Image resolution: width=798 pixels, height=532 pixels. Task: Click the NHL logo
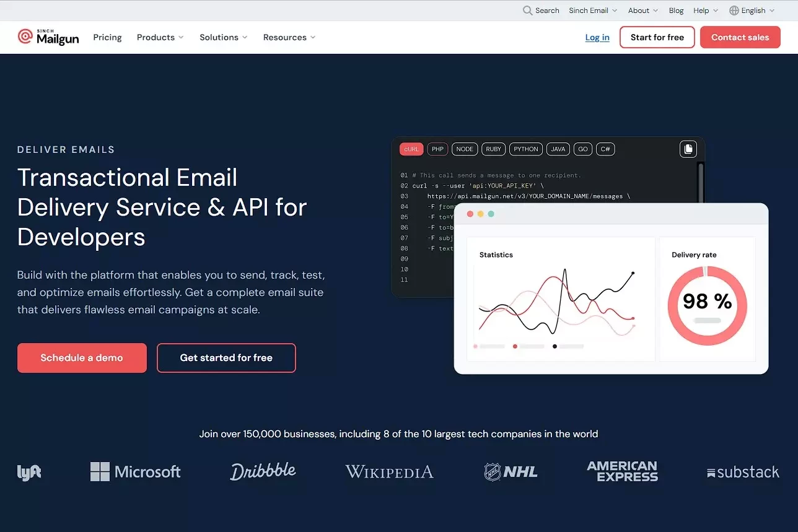tap(511, 472)
